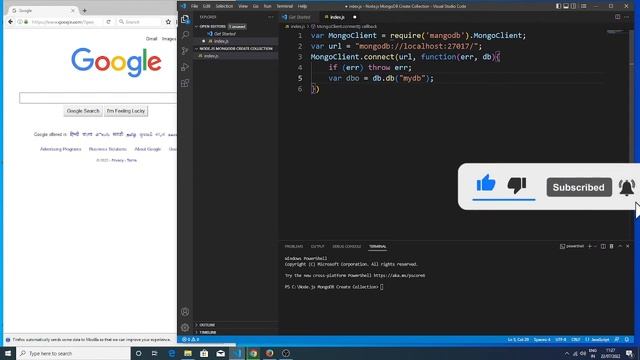Open the Edit menu
The width and height of the screenshot is (640, 360).
tap(207, 6)
